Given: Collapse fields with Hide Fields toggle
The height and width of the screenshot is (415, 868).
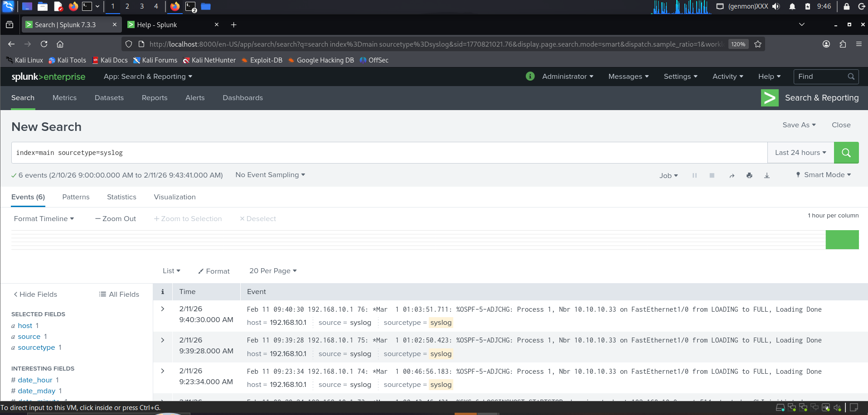Looking at the screenshot, I should point(35,294).
